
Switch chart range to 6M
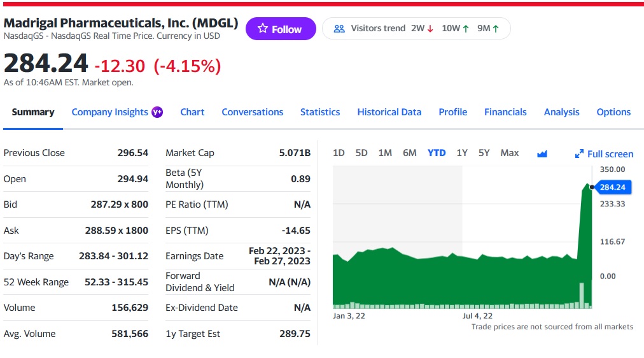coord(410,153)
